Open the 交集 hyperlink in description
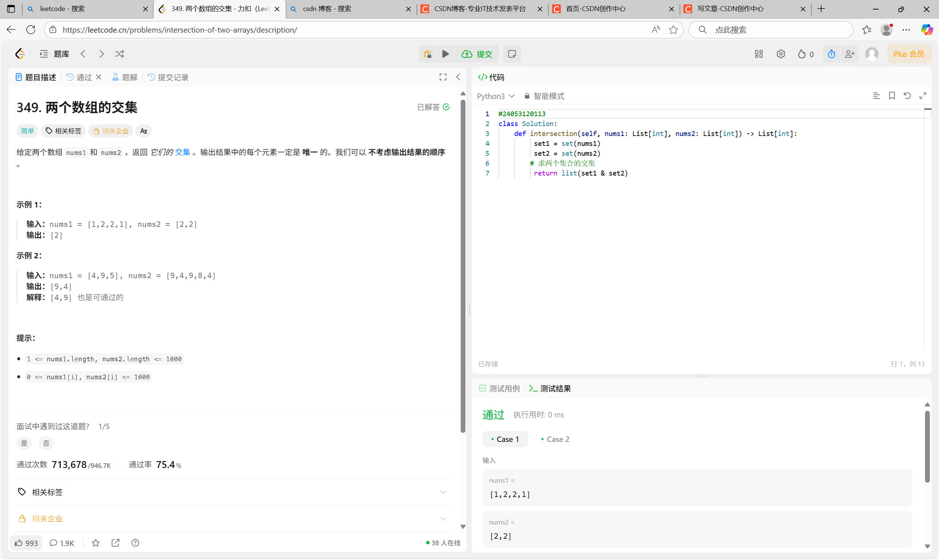This screenshot has width=939, height=560. [182, 152]
